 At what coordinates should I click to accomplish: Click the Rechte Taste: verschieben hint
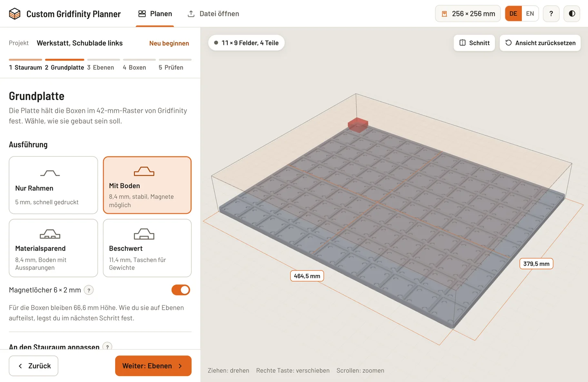pos(293,371)
